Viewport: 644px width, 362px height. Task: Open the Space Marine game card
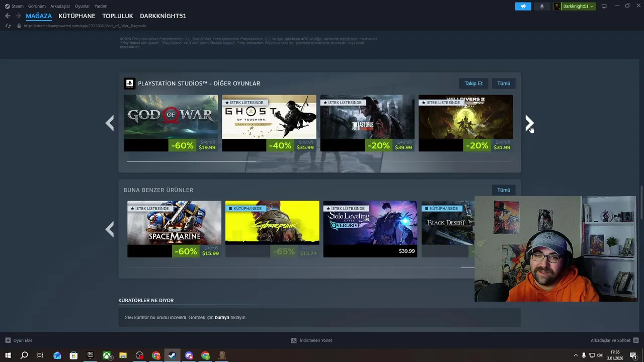tap(174, 229)
